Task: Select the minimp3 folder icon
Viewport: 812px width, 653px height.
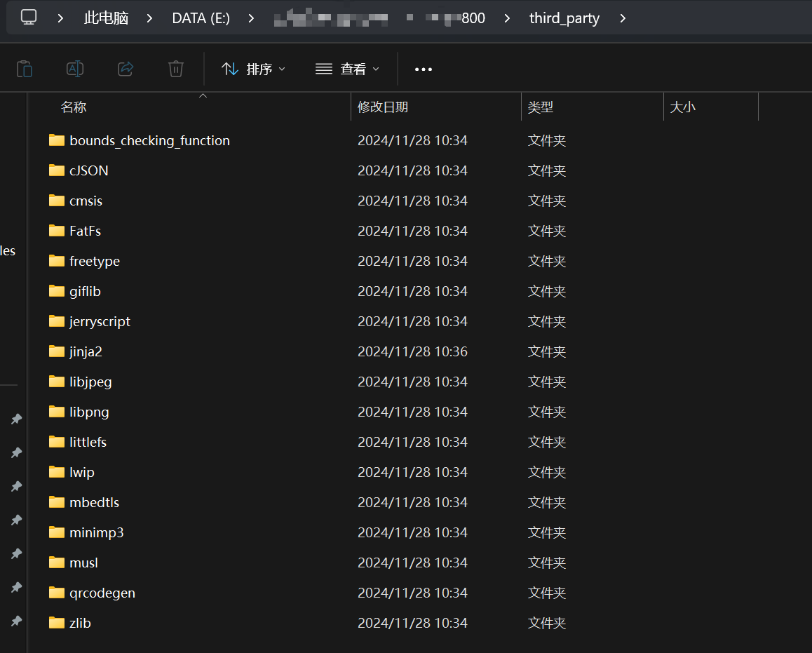Action: coord(56,532)
